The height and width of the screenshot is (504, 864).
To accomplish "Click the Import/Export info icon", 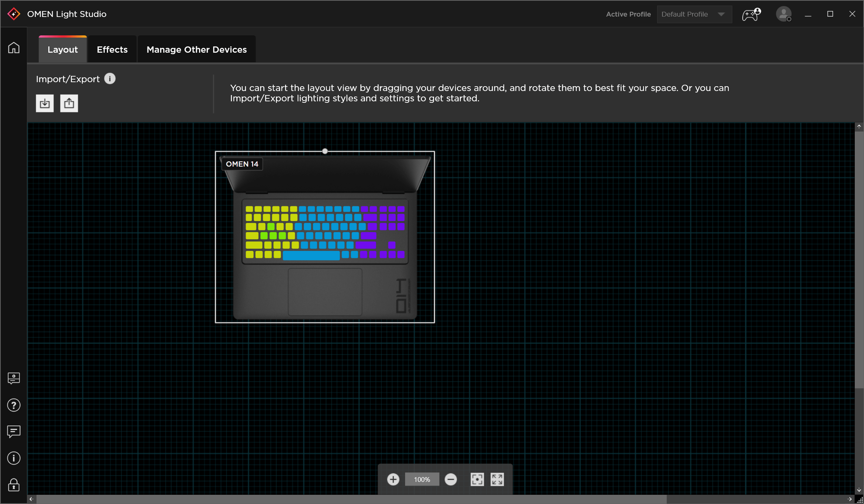I will [x=110, y=78].
